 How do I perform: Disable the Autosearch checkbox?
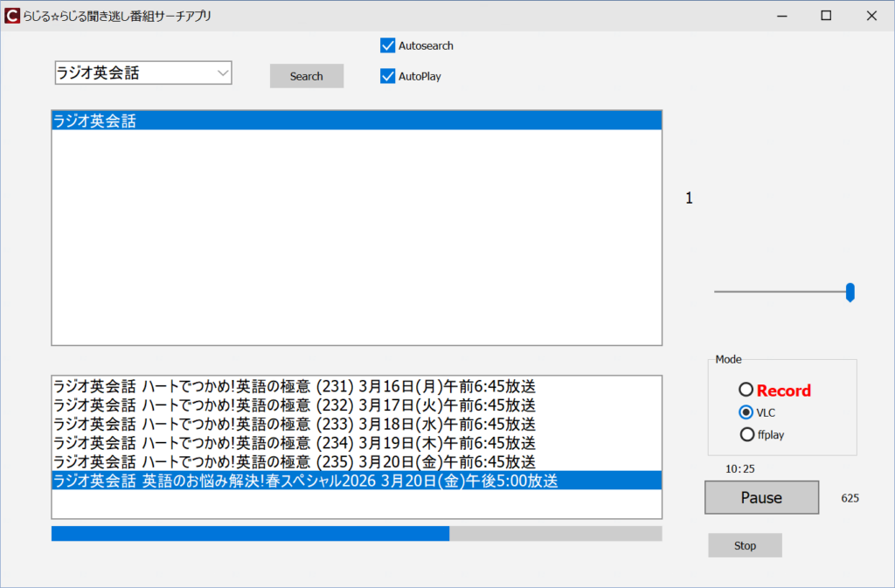pyautogui.click(x=388, y=45)
